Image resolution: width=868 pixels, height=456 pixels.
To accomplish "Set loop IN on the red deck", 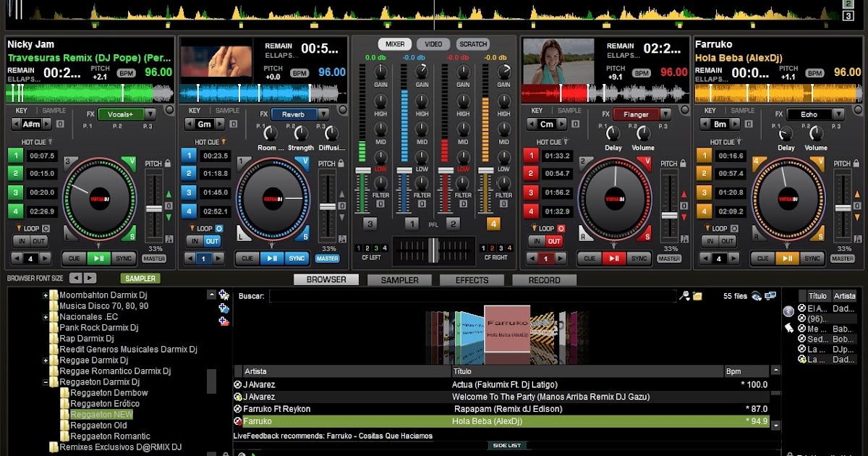I will [x=537, y=241].
